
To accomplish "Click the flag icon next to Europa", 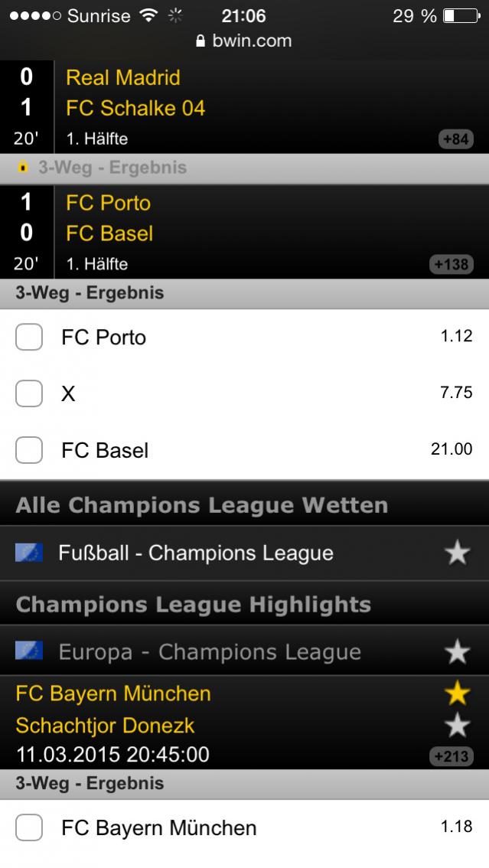I will pos(29,651).
